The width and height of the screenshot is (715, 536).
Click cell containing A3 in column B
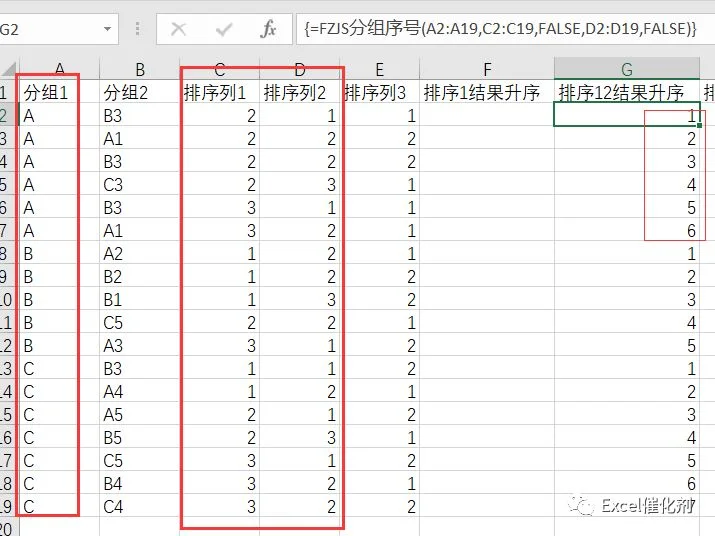click(140, 345)
